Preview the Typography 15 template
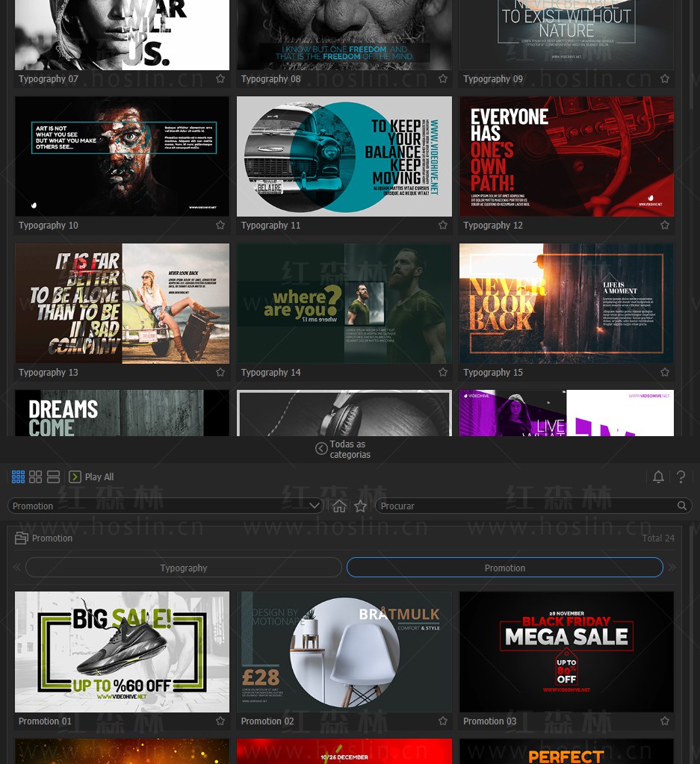Viewport: 700px width, 764px height. point(566,303)
